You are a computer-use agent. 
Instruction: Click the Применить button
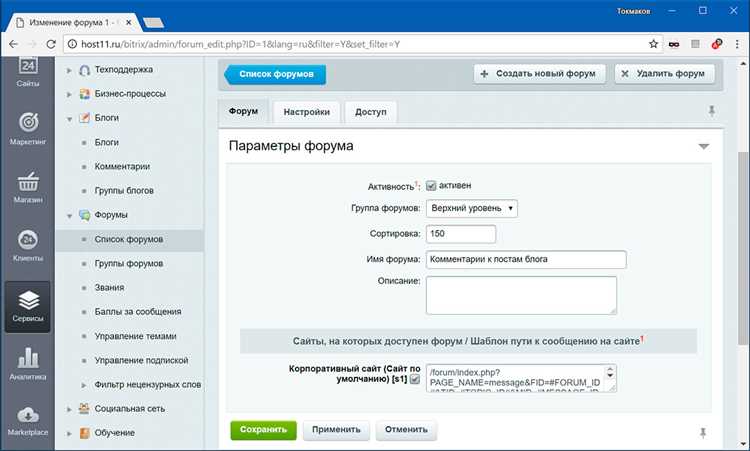336,429
